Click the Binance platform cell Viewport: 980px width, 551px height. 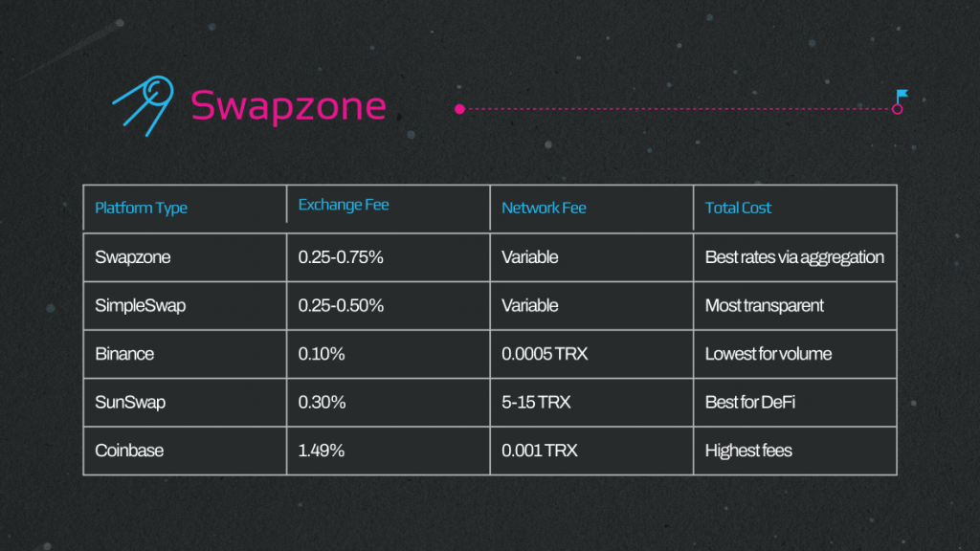[185, 354]
